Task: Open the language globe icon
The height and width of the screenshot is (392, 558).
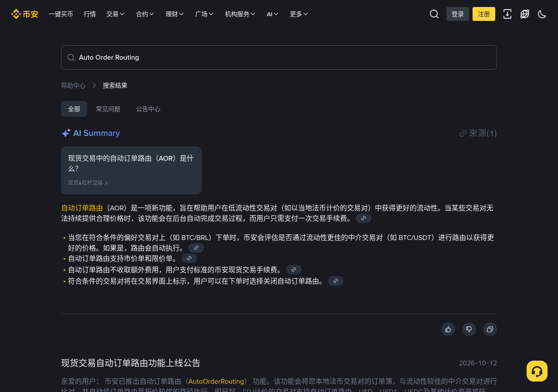Action: pos(525,14)
